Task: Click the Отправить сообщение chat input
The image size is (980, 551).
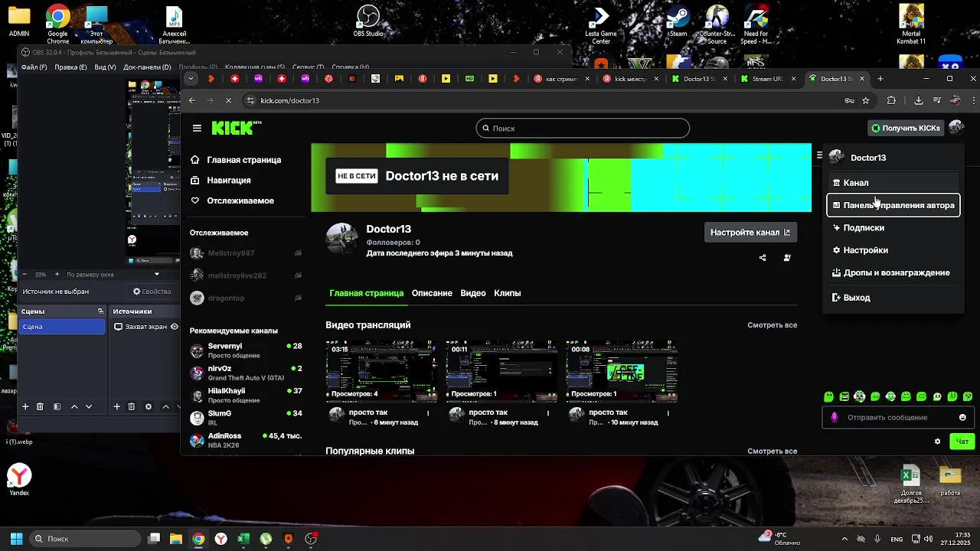Action: (898, 417)
